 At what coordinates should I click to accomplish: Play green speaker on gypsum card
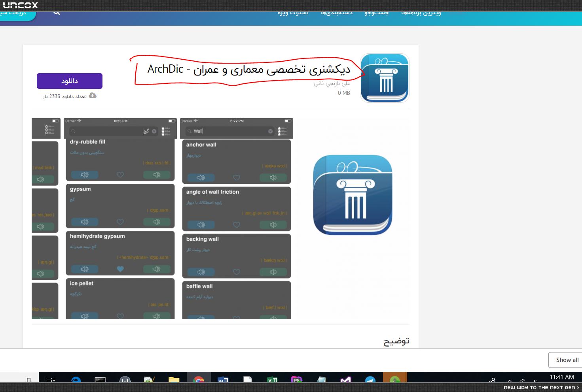[x=157, y=222]
